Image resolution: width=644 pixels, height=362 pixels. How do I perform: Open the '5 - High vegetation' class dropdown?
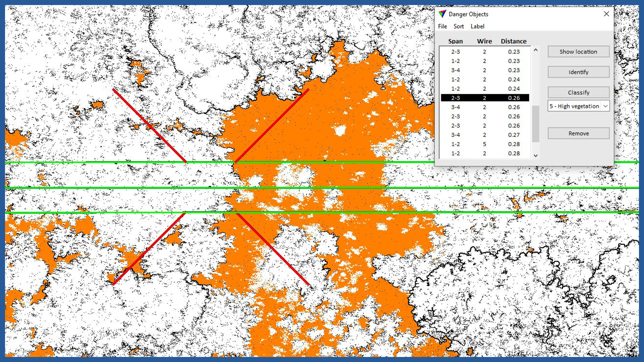click(x=579, y=106)
